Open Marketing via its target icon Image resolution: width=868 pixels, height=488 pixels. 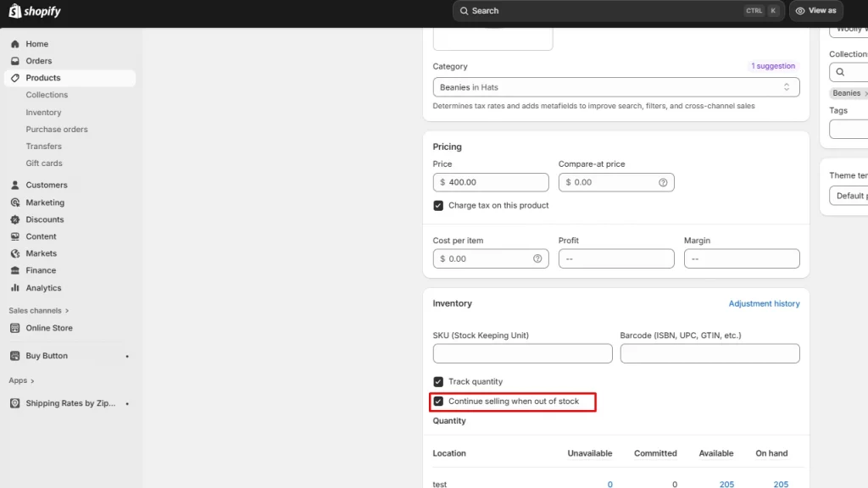coord(15,202)
